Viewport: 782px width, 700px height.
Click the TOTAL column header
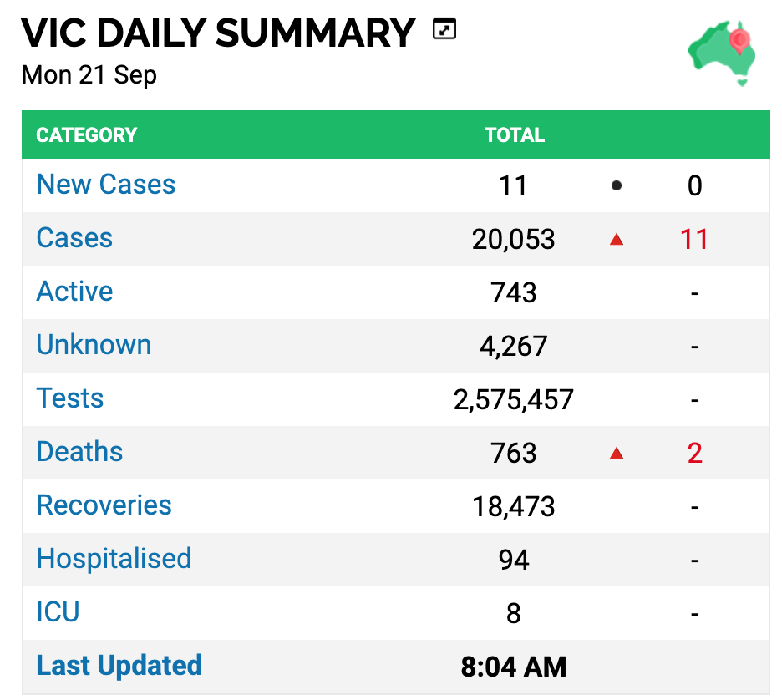[x=514, y=134]
